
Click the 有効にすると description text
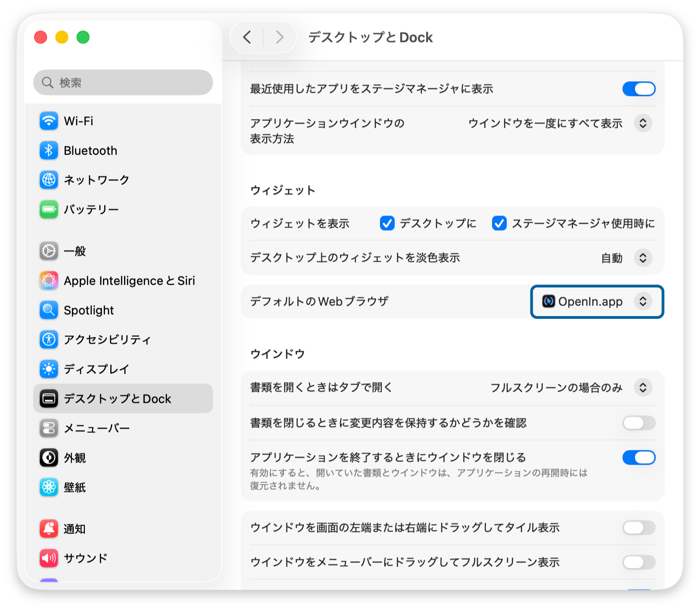point(419,479)
